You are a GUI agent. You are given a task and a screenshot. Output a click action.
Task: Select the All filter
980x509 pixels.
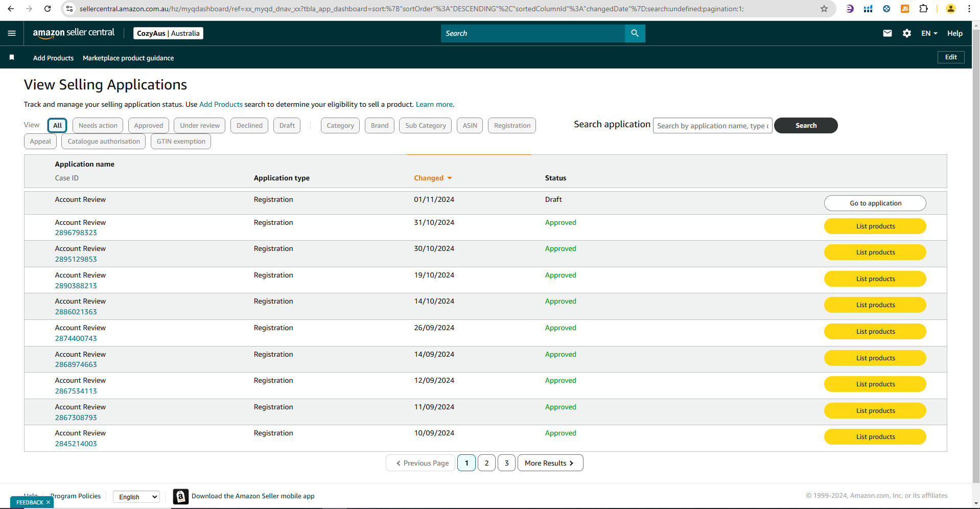click(57, 125)
